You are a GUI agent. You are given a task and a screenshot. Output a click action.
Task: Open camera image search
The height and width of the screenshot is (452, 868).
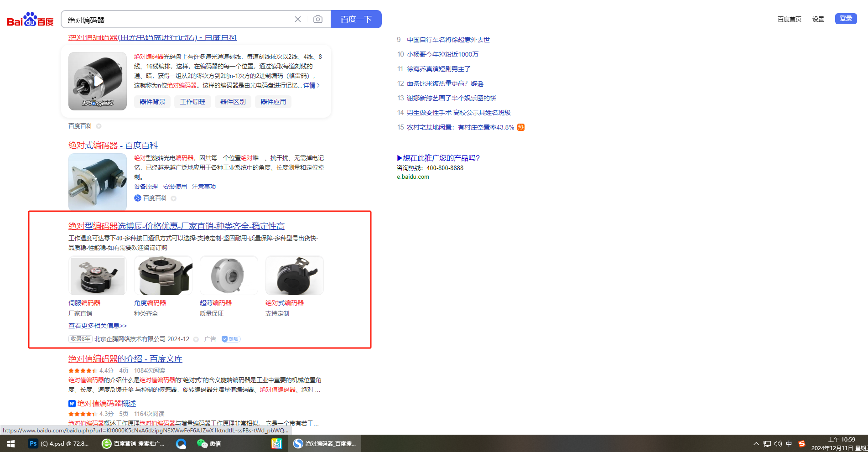(318, 19)
